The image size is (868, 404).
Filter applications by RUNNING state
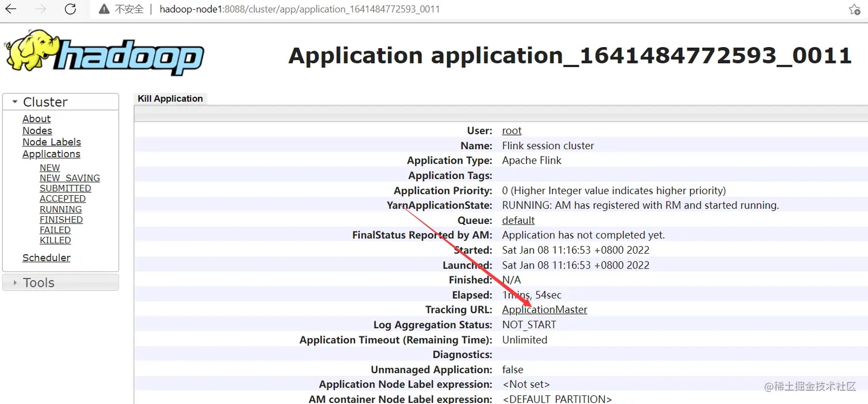click(x=61, y=209)
